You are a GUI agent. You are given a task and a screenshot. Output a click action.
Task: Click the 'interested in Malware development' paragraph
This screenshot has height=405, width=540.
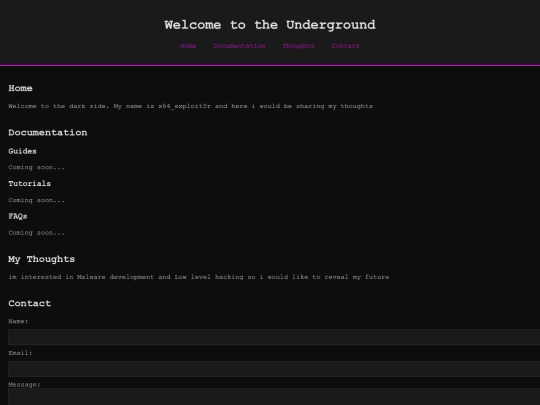click(199, 277)
